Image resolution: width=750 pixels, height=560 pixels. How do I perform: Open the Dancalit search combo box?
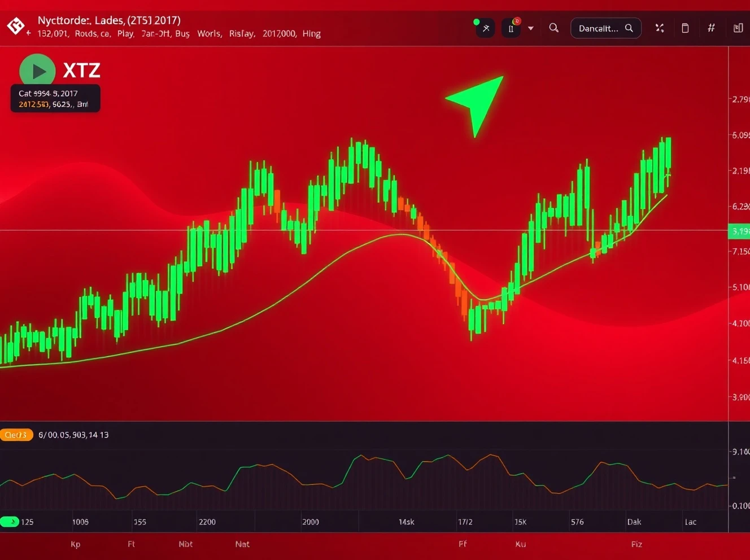(x=605, y=28)
